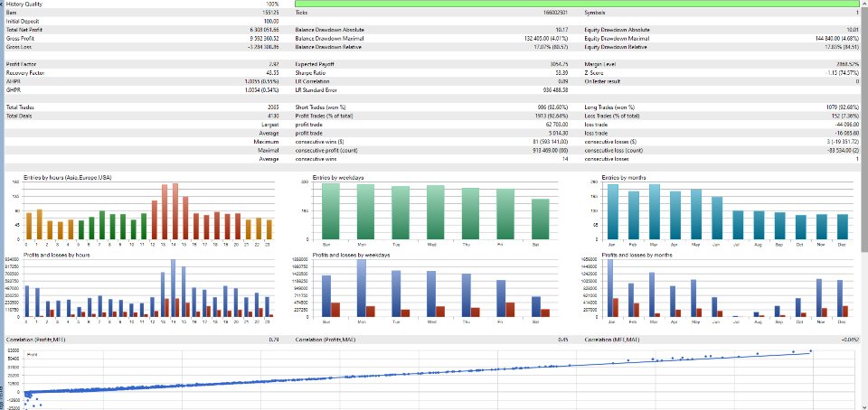Click the Profit legend in scatter chart
This screenshot has height=410, width=868.
click(x=33, y=354)
